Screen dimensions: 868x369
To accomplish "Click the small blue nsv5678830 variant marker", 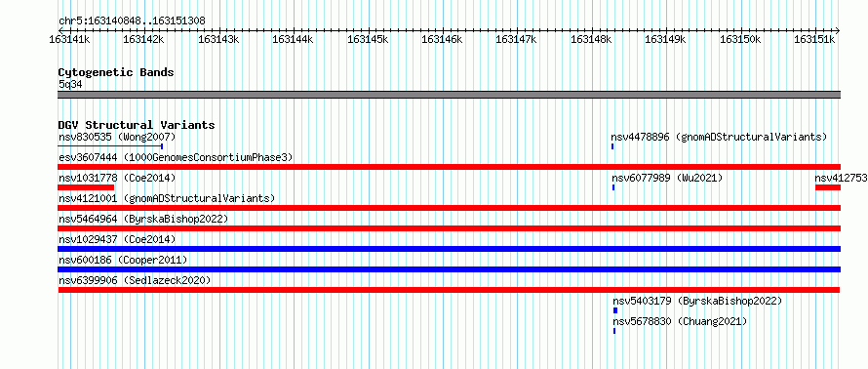I will (x=613, y=331).
